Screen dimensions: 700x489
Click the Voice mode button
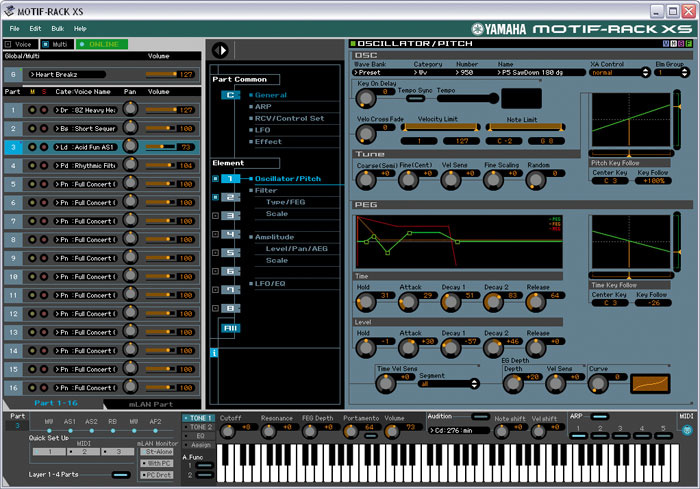coord(20,44)
